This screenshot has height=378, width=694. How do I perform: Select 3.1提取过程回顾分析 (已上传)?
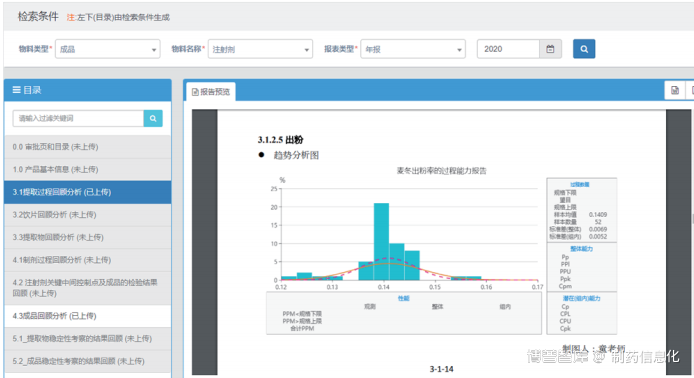tap(88, 192)
